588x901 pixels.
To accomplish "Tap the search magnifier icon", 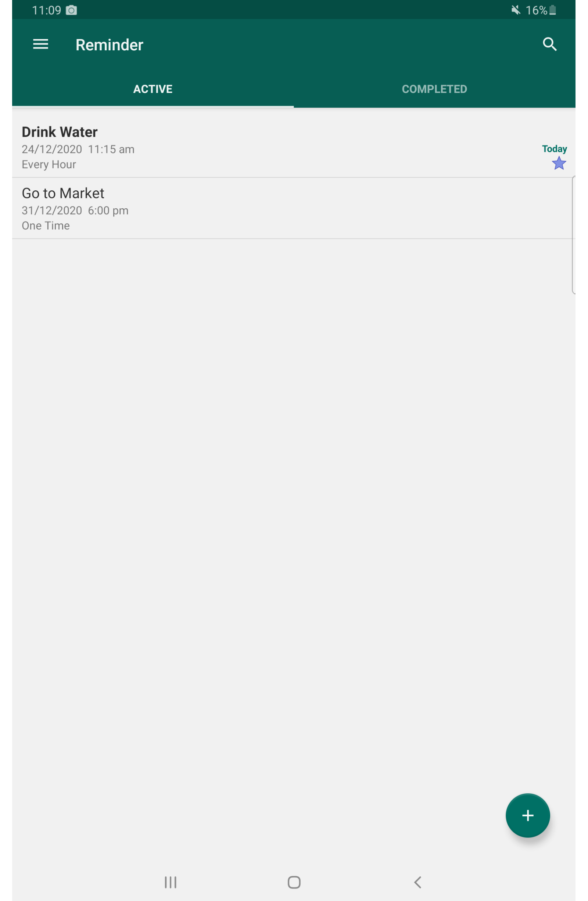I will tap(549, 44).
